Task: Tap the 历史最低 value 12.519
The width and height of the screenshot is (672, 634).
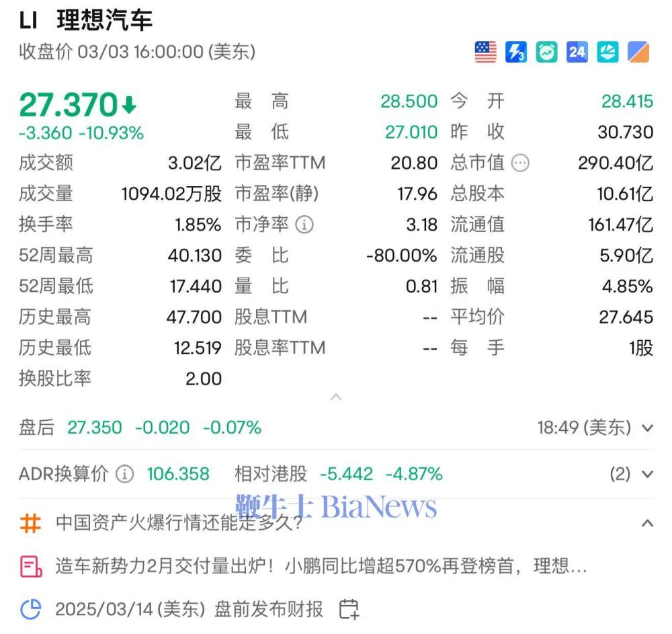Action: (198, 348)
